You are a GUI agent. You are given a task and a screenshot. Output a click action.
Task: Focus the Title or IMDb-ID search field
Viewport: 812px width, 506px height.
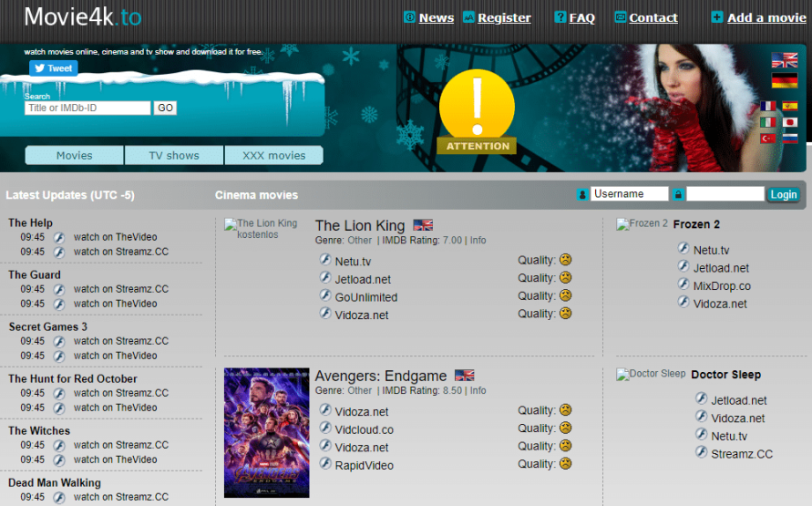[x=87, y=108]
